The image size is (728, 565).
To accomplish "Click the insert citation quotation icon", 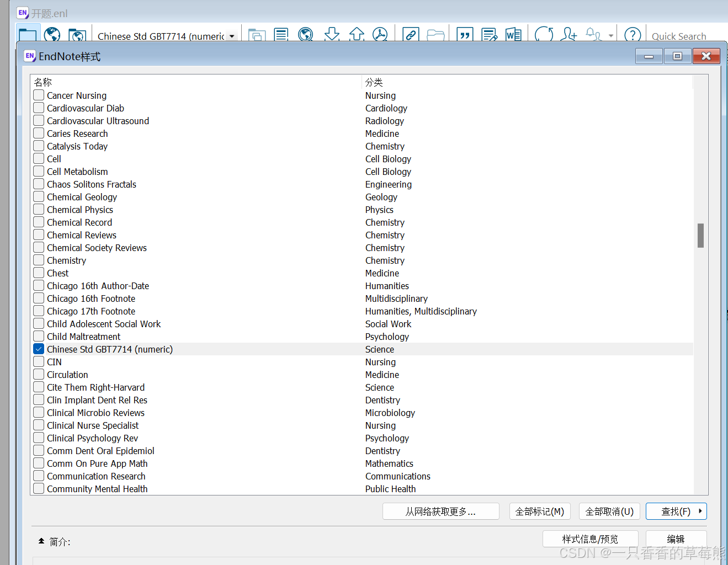I will click(x=465, y=35).
